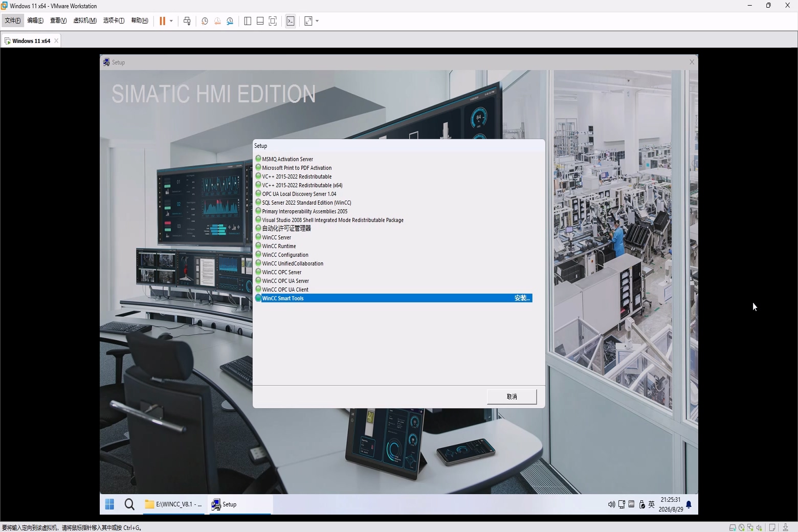The image size is (798, 532).
Task: Close the Windows 11 x64 VM tab
Action: point(56,41)
